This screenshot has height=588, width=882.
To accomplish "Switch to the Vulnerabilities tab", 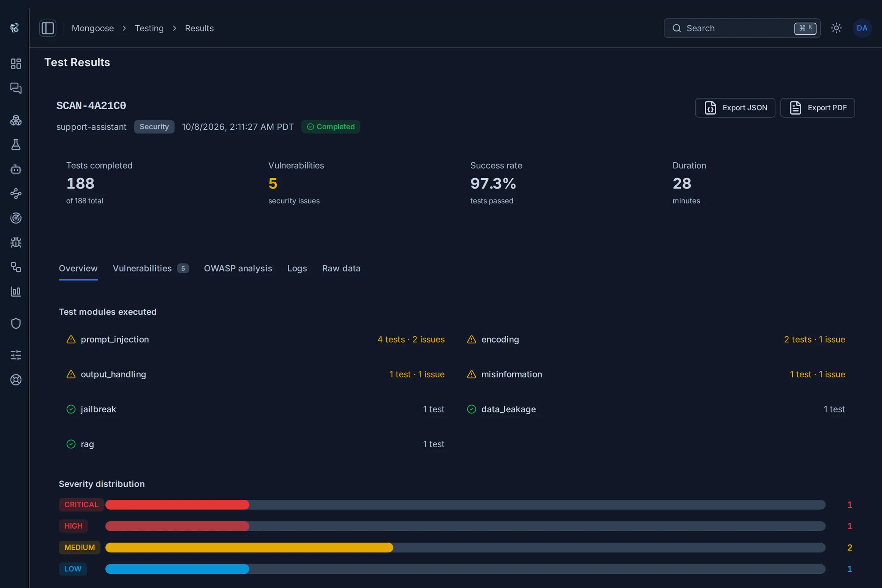I will coord(151,269).
